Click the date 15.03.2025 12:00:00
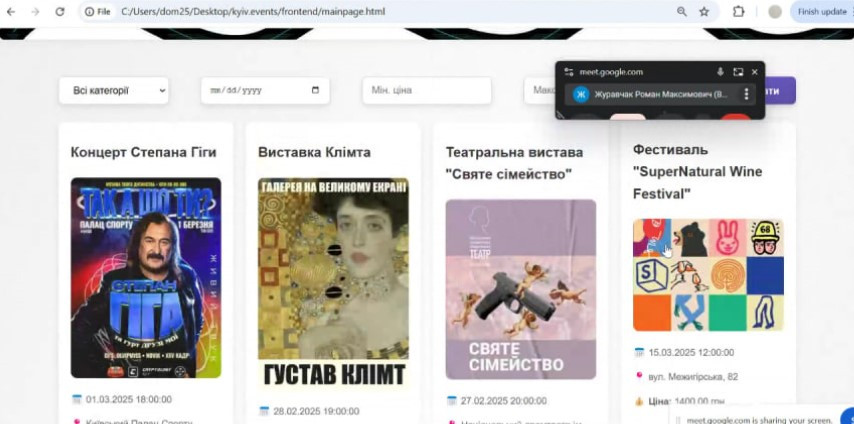854x424 pixels. (691, 353)
